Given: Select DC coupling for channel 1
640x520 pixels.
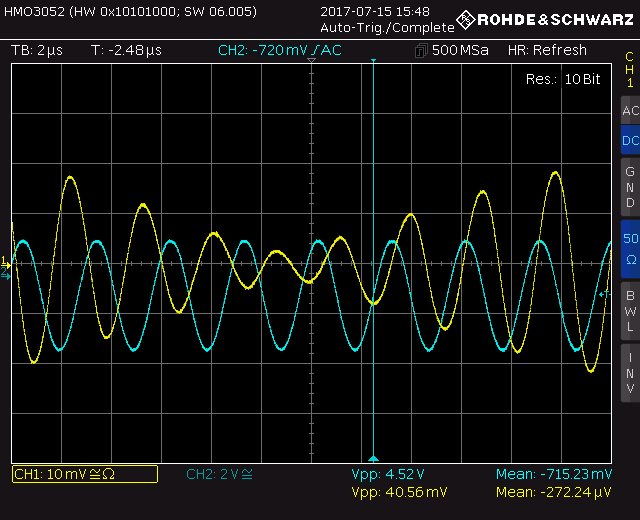Looking at the screenshot, I should 629,141.
